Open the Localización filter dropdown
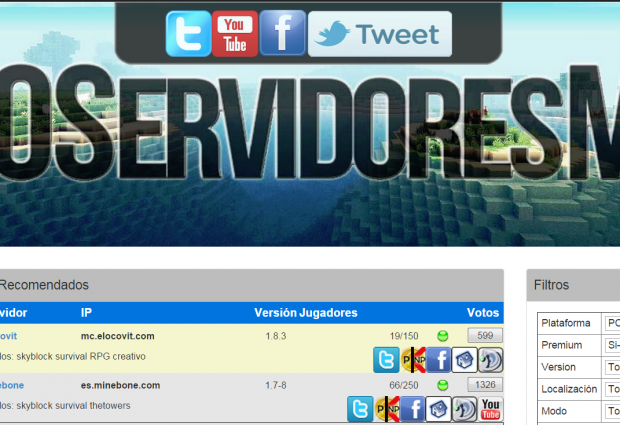The width and height of the screenshot is (620, 425). [612, 389]
